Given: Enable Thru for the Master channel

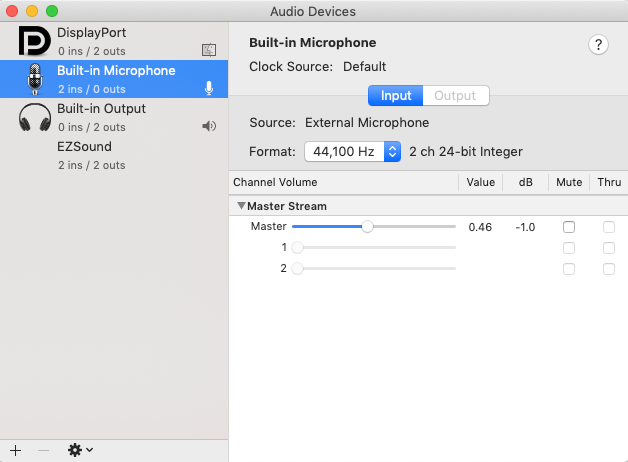Looking at the screenshot, I should (608, 227).
